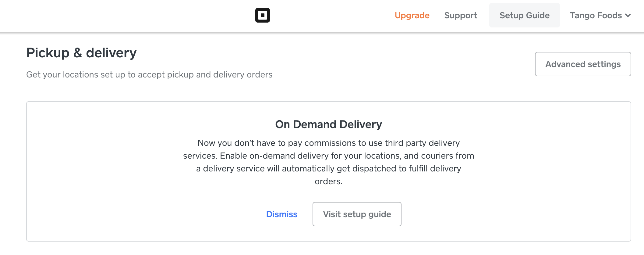Click empty header space left of Square logo
The image size is (644, 255).
pos(122,15)
